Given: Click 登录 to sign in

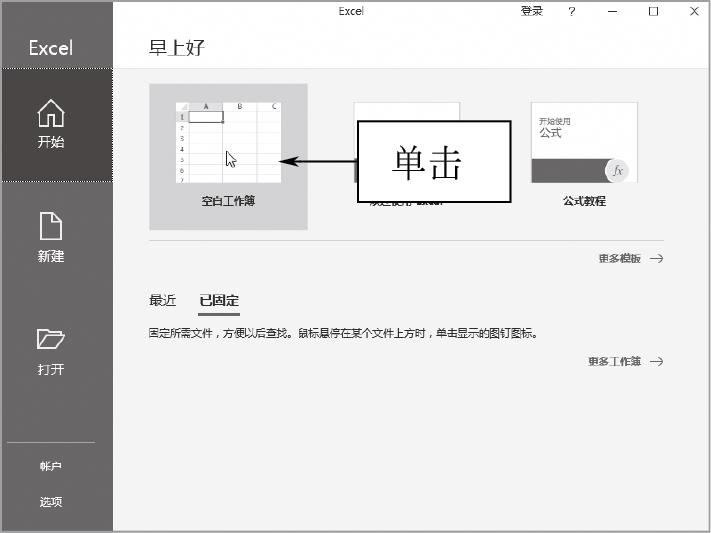Looking at the screenshot, I should click(532, 11).
